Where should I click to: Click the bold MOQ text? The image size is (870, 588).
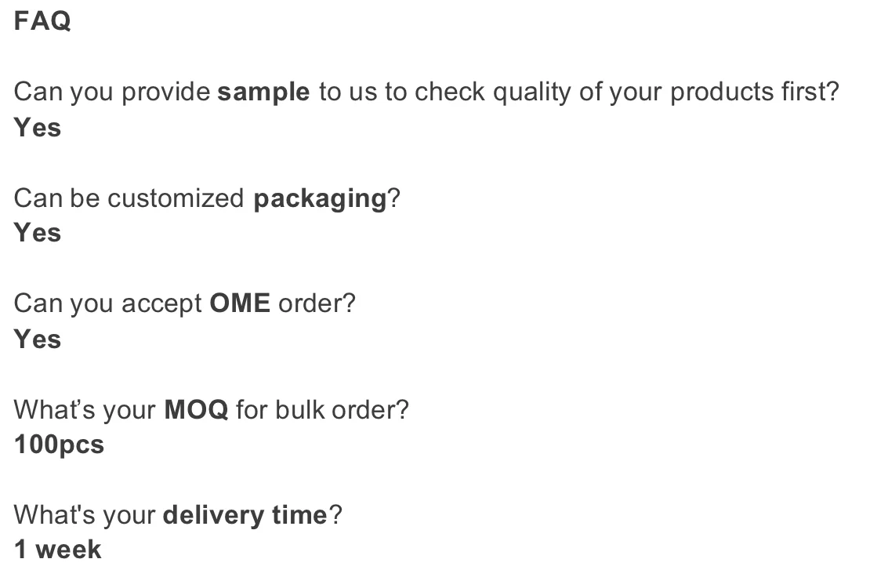tap(196, 410)
